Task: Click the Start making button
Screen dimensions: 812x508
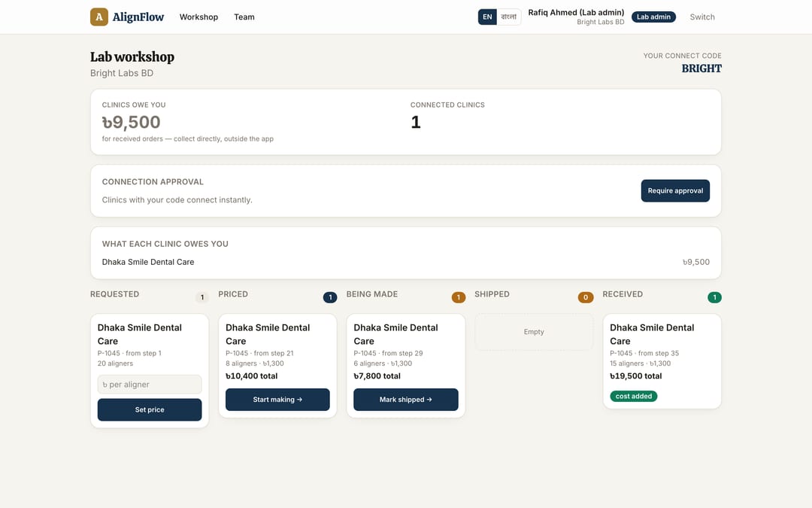Action: click(x=277, y=400)
